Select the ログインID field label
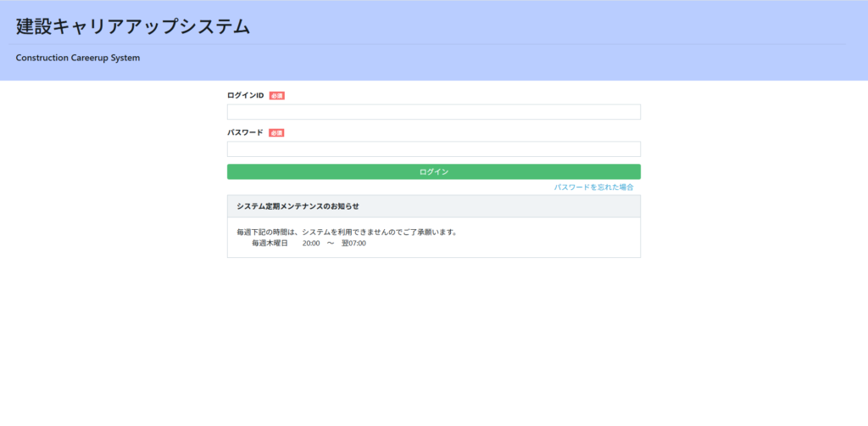 [246, 95]
